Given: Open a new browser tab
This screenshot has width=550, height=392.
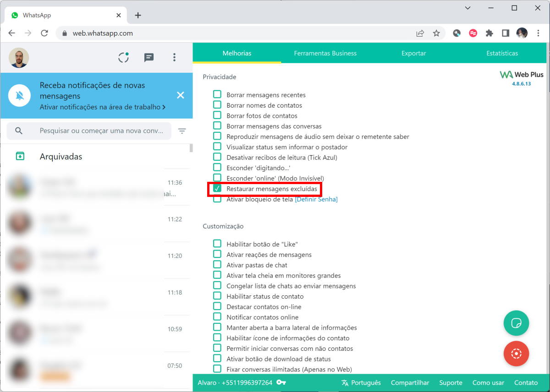Looking at the screenshot, I should point(138,15).
